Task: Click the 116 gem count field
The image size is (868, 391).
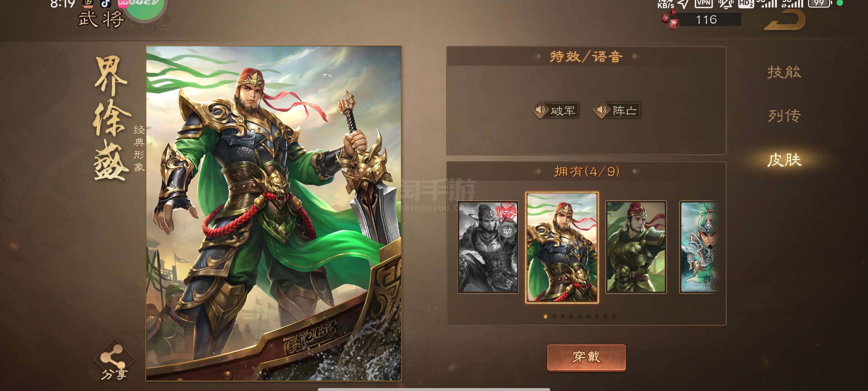Action: [707, 20]
